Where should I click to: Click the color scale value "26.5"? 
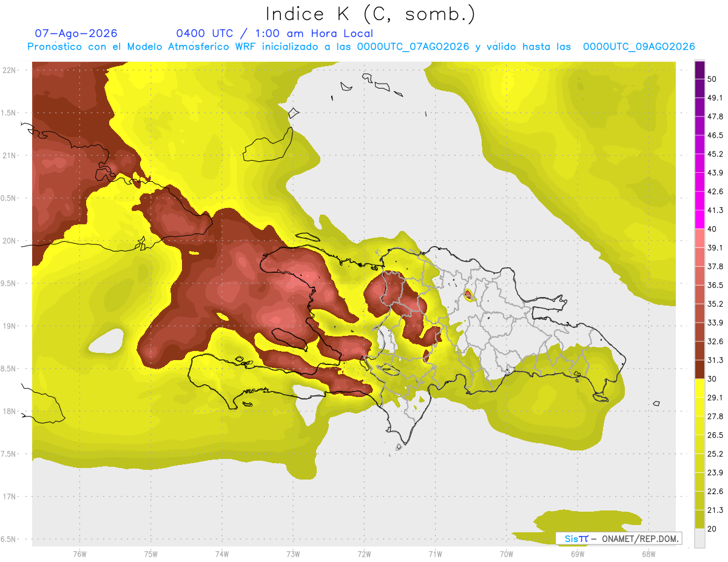[715, 435]
